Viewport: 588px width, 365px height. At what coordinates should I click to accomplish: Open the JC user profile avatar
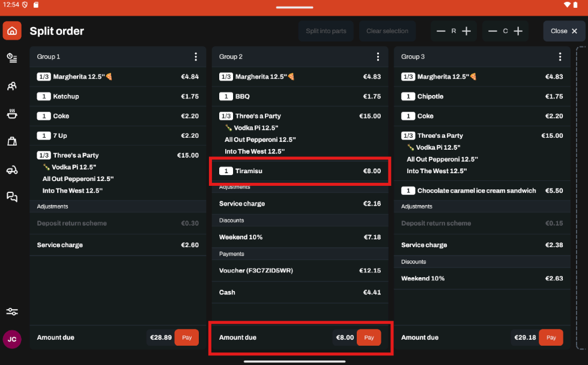coord(12,339)
